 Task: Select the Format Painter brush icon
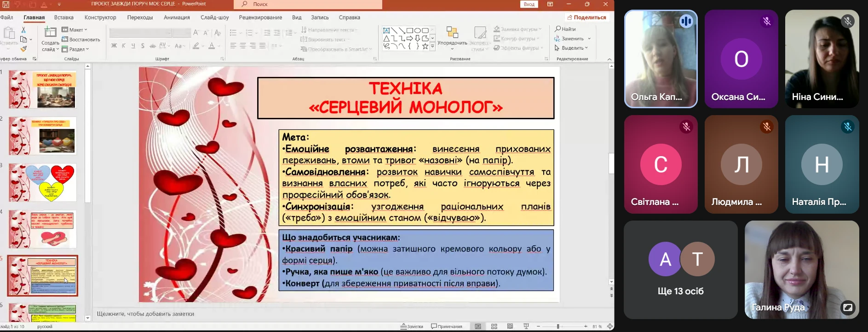(23, 49)
